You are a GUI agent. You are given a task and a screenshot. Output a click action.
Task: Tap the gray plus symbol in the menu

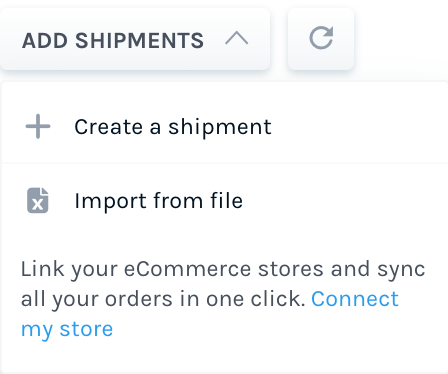click(38, 126)
